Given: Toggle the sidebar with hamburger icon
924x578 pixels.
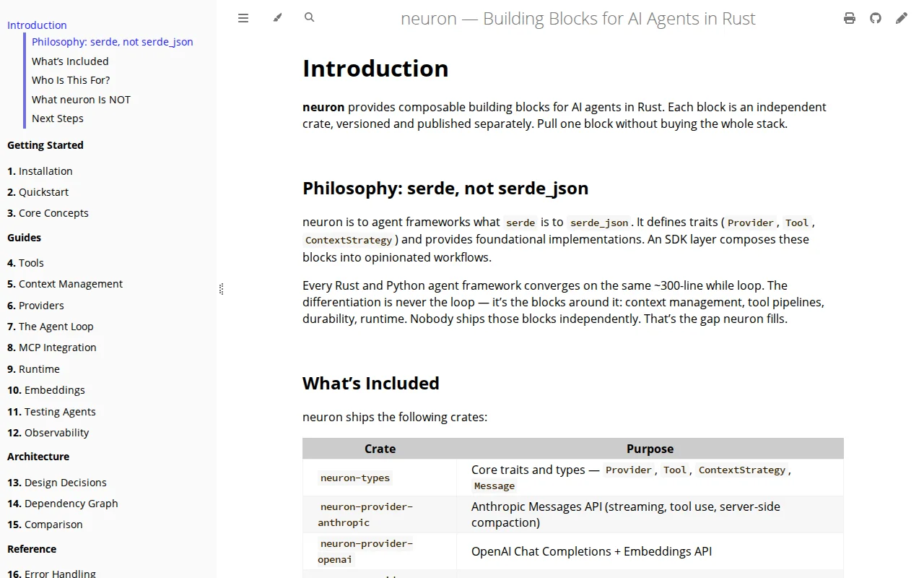Looking at the screenshot, I should tap(243, 18).
